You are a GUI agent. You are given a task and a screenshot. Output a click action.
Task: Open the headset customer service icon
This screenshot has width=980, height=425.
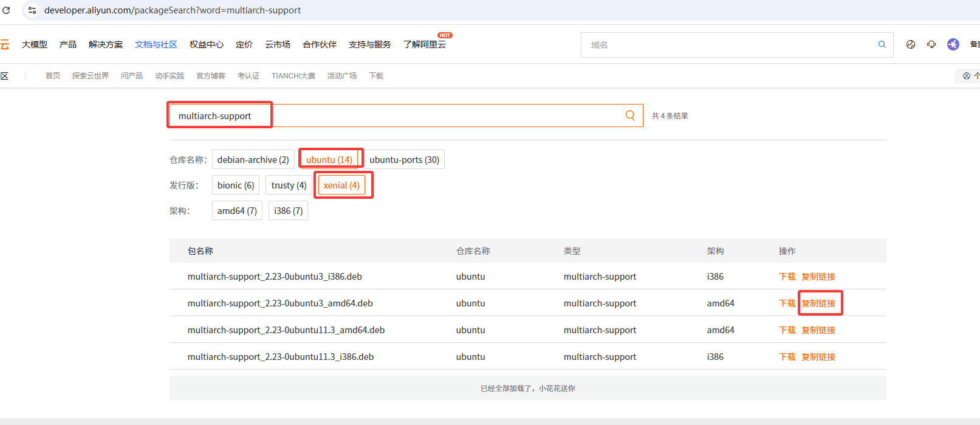coord(931,44)
